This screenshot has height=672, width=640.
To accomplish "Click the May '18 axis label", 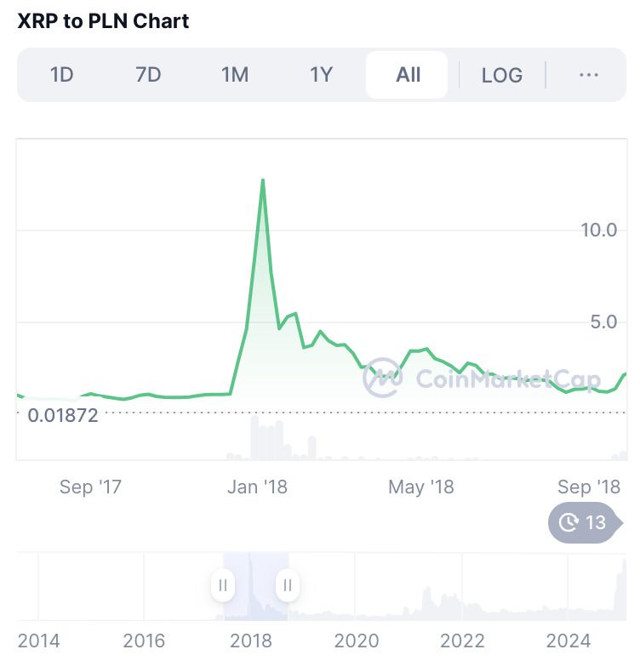I will pyautogui.click(x=421, y=487).
